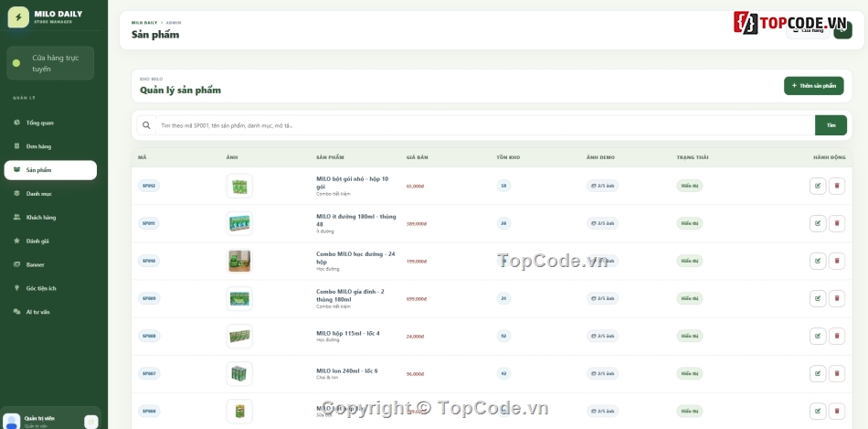Focus the product search input field

coord(485,125)
